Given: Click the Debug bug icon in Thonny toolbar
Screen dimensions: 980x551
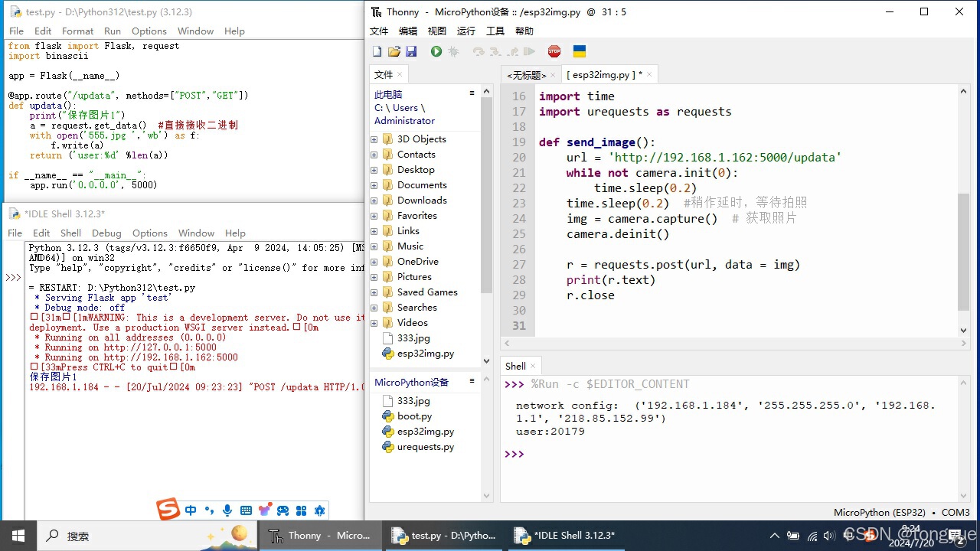Looking at the screenshot, I should (x=453, y=51).
